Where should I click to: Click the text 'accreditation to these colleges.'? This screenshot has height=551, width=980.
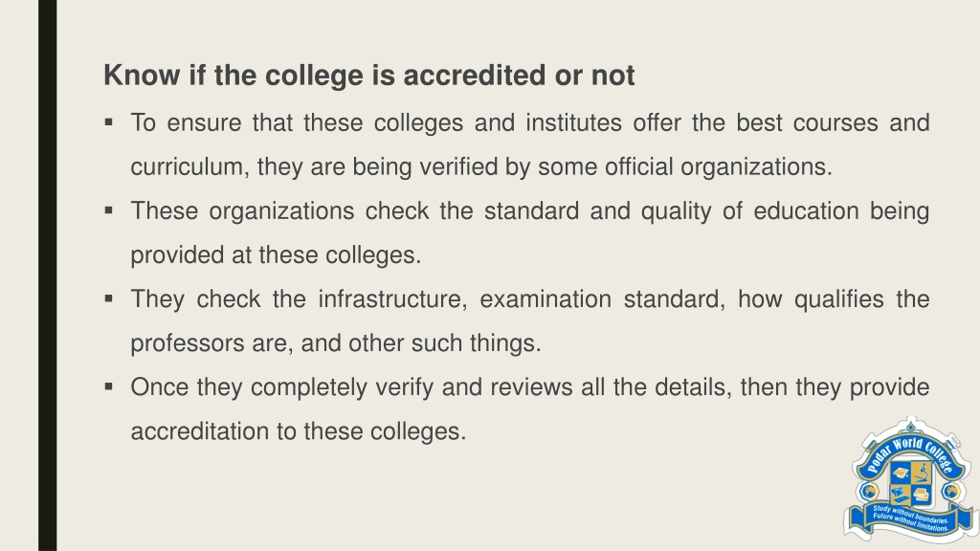pyautogui.click(x=299, y=431)
